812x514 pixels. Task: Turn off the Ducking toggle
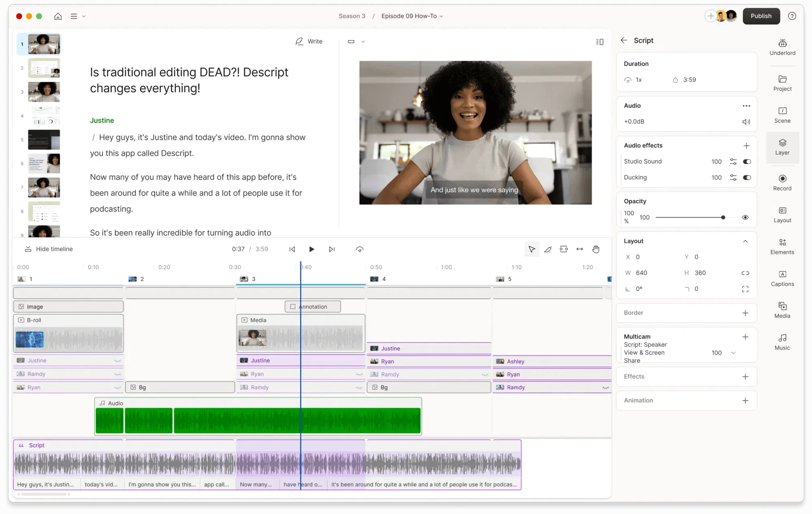747,178
